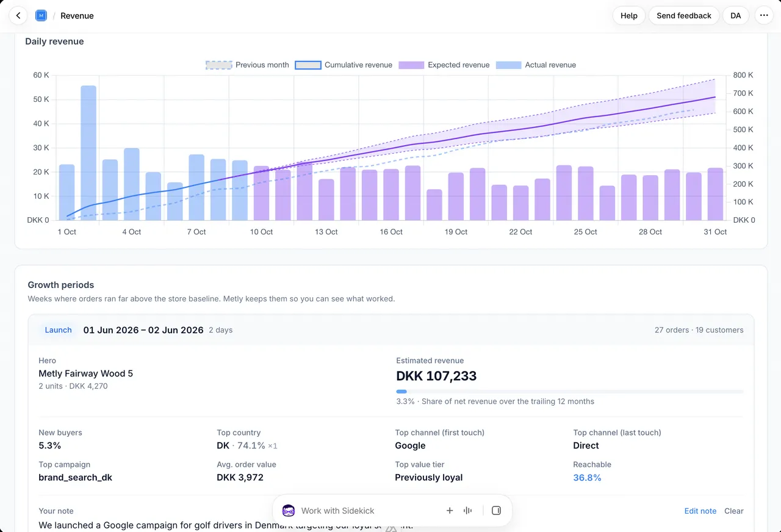Click the last touch channel Direct
Image resolution: width=781 pixels, height=532 pixels.
[586, 446]
